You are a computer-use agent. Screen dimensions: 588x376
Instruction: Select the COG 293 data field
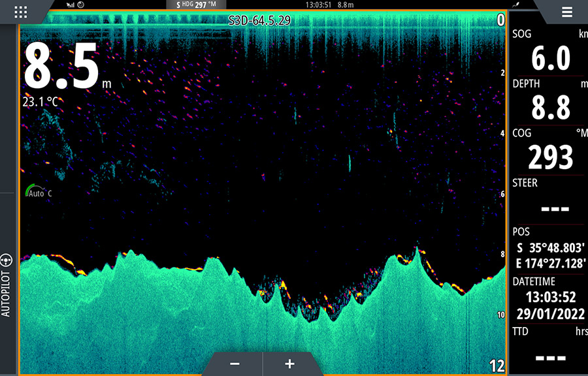pyautogui.click(x=547, y=150)
